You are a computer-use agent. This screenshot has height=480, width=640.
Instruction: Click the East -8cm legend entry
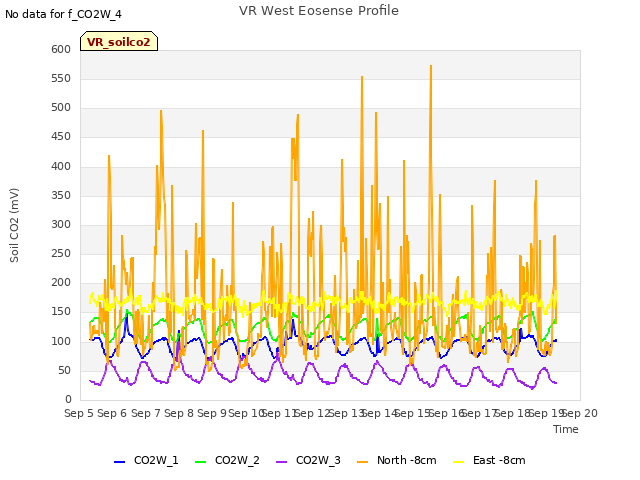click(489, 461)
